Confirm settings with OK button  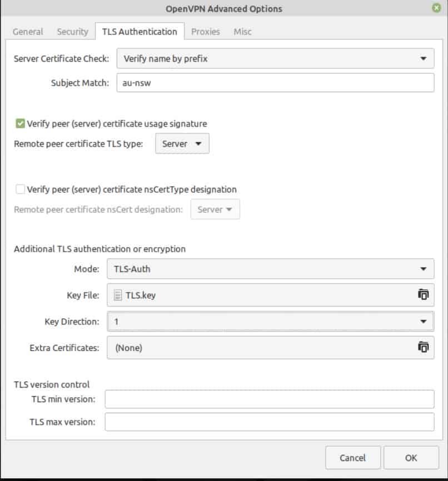411,458
